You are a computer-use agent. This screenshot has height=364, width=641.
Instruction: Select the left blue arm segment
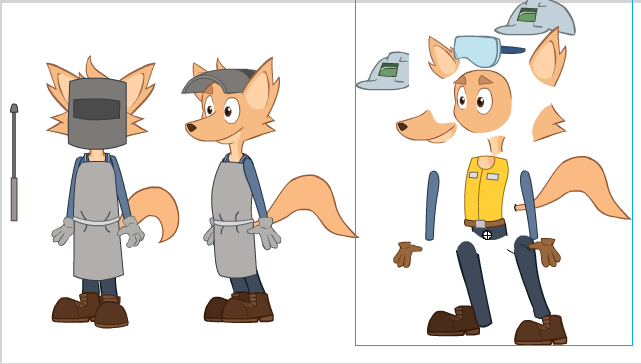click(x=432, y=206)
